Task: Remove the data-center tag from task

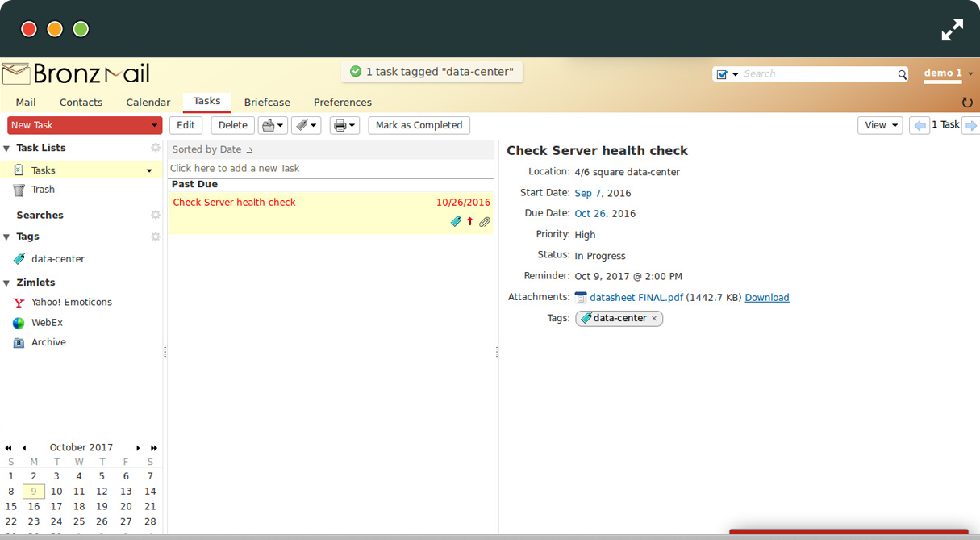Action: [x=654, y=319]
